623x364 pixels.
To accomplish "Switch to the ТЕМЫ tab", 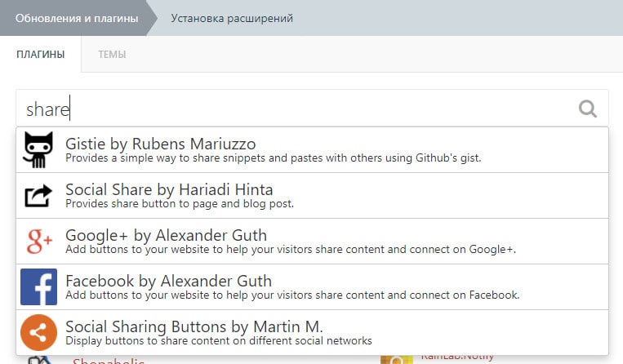I will pyautogui.click(x=112, y=55).
